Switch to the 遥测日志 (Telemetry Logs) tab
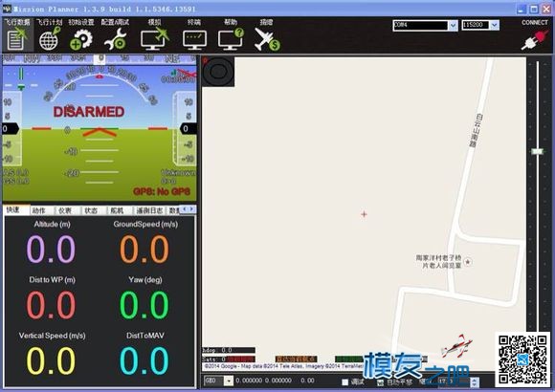This screenshot has height=392, width=555. [x=149, y=210]
